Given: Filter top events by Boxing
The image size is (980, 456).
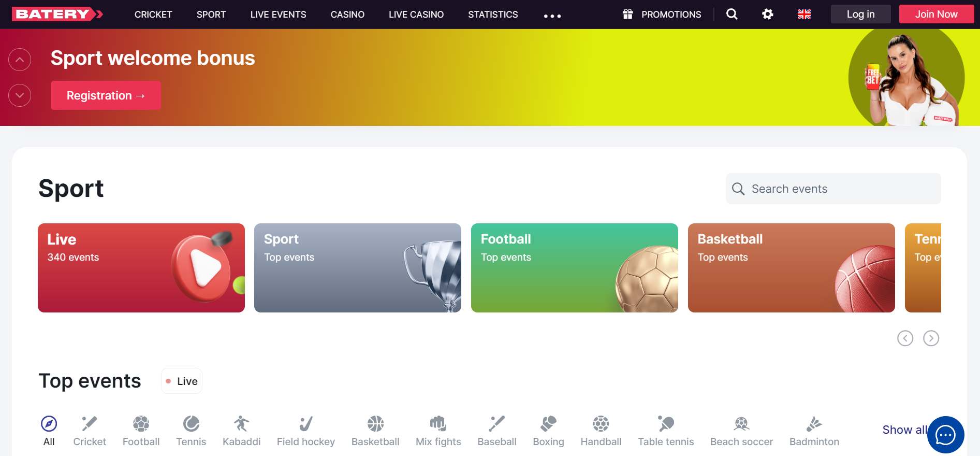Looking at the screenshot, I should point(549,431).
